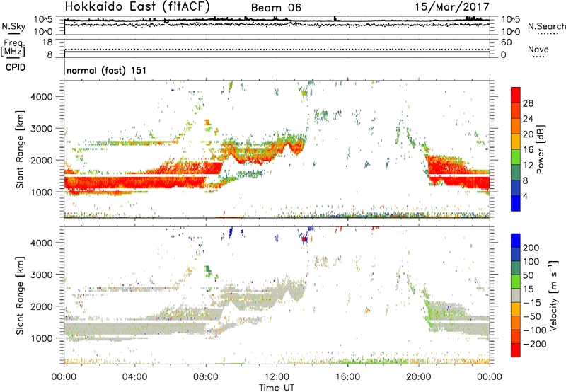Click the red top segment of power colorbar
566x392 pixels.
(516, 95)
